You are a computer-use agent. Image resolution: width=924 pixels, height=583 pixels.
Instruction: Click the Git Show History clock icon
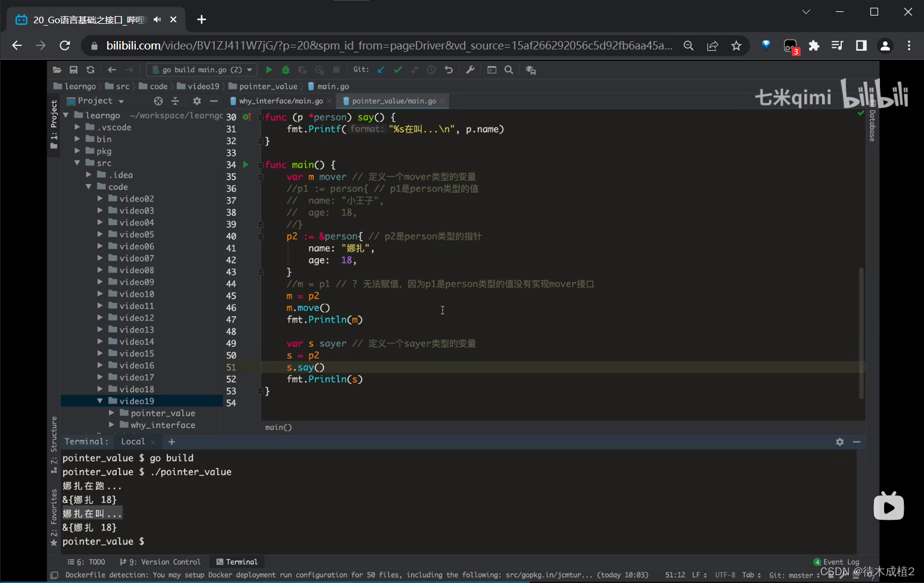click(x=432, y=70)
